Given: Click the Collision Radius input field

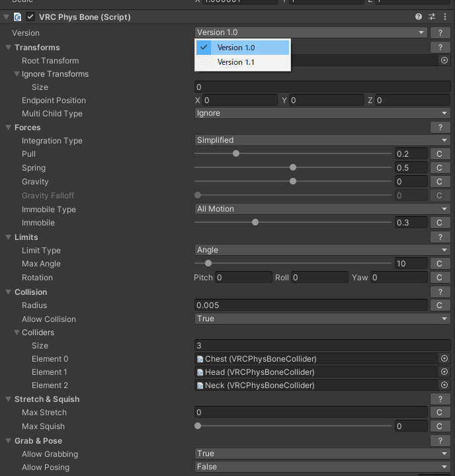Looking at the screenshot, I should click(x=311, y=305).
